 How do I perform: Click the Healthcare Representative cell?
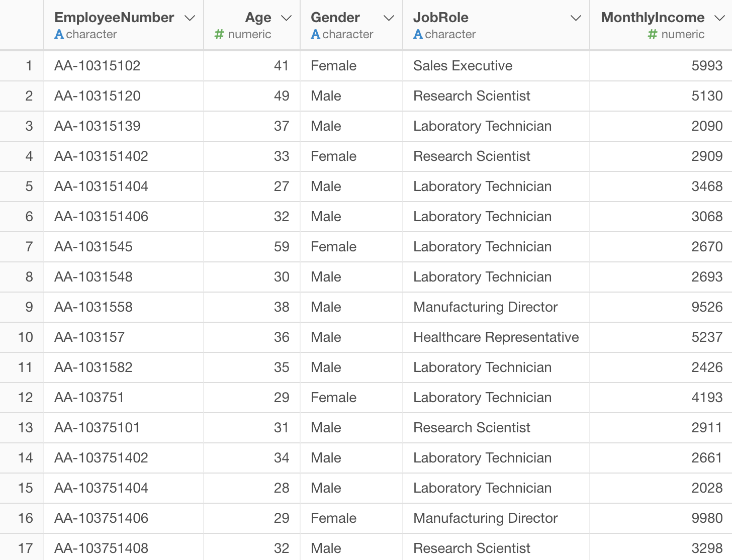pyautogui.click(x=496, y=337)
